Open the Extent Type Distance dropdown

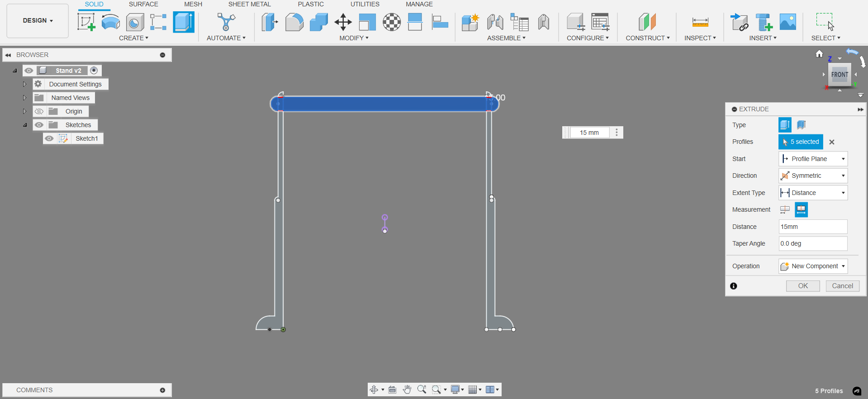pos(813,193)
